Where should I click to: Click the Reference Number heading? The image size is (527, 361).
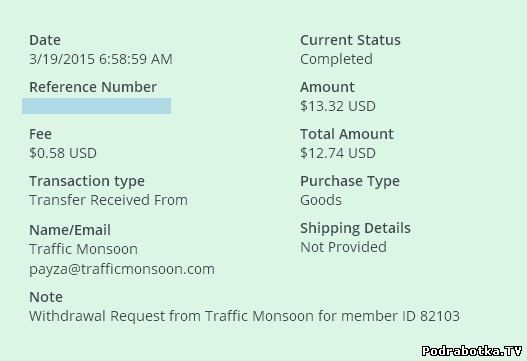93,87
